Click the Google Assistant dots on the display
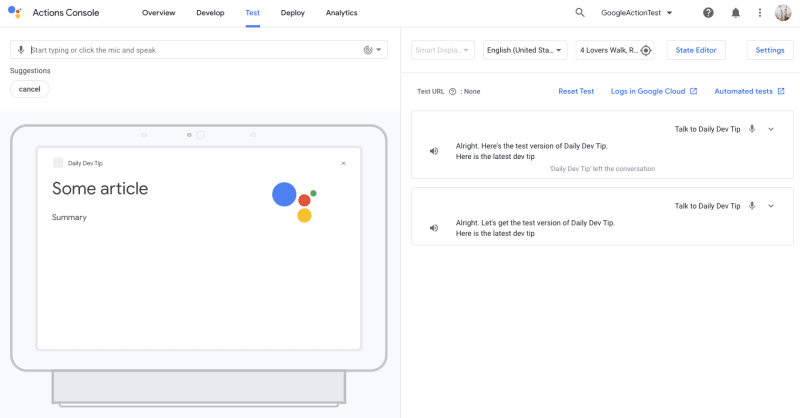Viewport: 800px width, 418px height. pos(294,202)
